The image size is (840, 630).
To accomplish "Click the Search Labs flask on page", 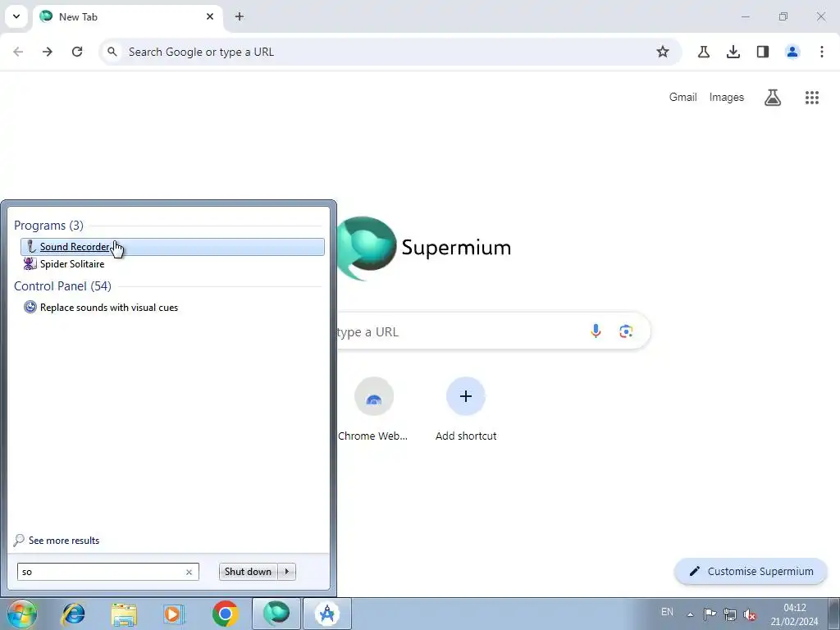I will coord(773,98).
